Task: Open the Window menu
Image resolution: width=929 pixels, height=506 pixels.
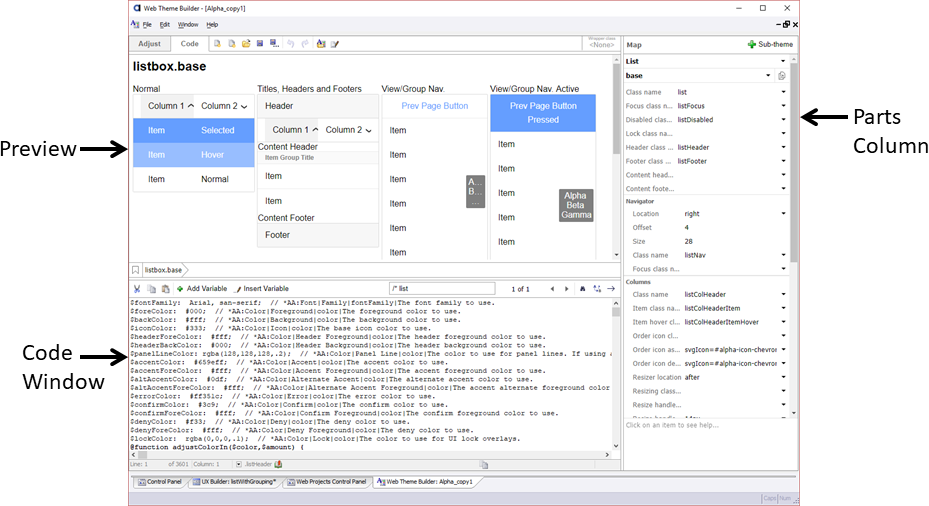Action: click(188, 25)
